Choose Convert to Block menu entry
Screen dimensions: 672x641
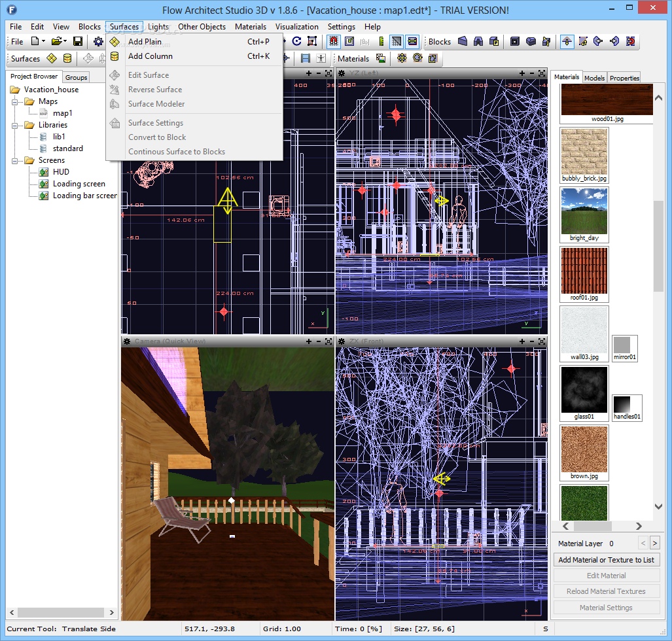click(196, 137)
